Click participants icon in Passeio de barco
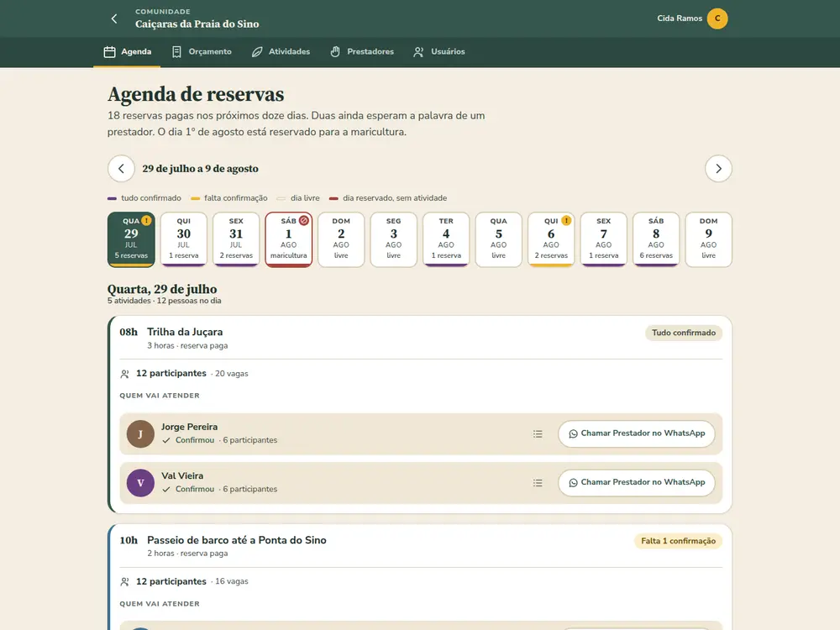This screenshot has height=630, width=840. click(125, 582)
